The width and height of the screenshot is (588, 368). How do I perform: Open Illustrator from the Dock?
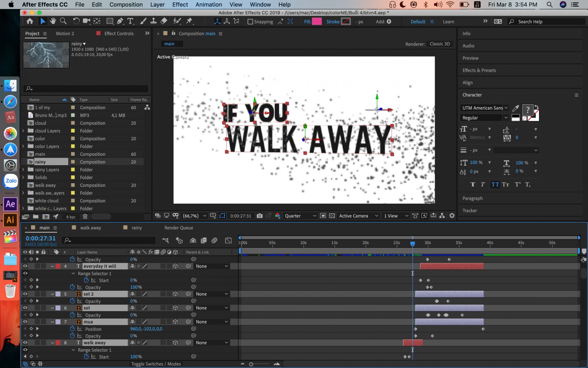tap(11, 220)
